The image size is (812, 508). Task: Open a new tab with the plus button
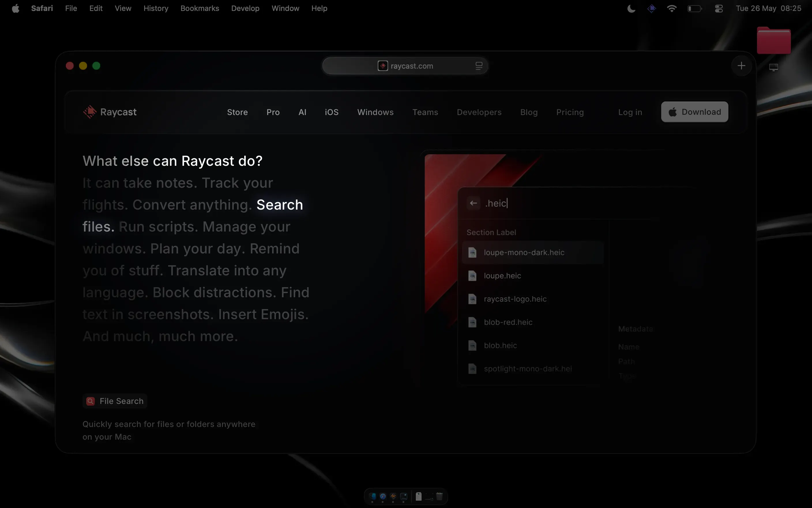tap(741, 66)
